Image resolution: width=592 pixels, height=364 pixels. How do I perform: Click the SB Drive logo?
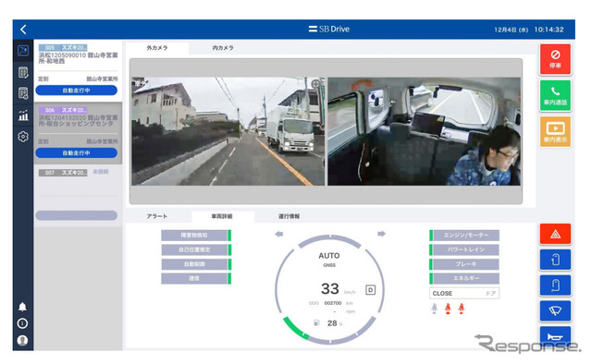pos(329,29)
